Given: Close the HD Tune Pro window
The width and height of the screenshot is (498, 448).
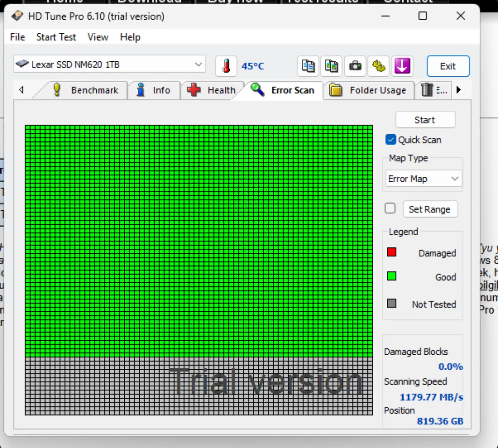Looking at the screenshot, I should [x=461, y=16].
